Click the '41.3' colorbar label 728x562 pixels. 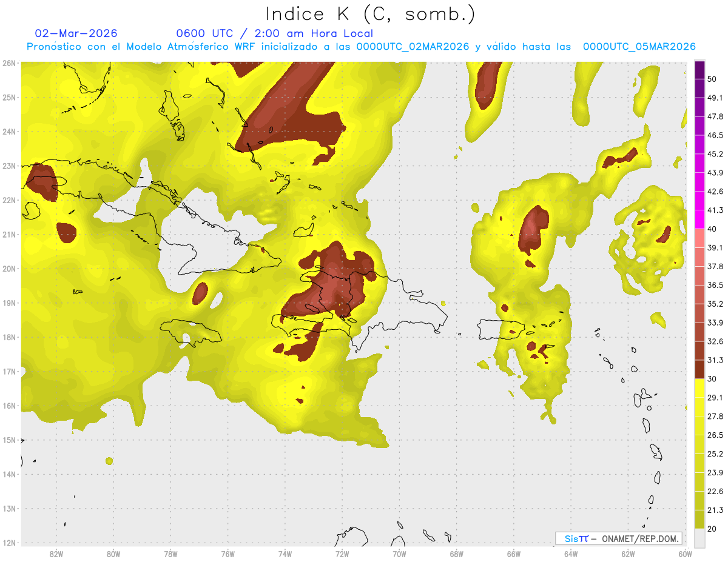pyautogui.click(x=715, y=210)
